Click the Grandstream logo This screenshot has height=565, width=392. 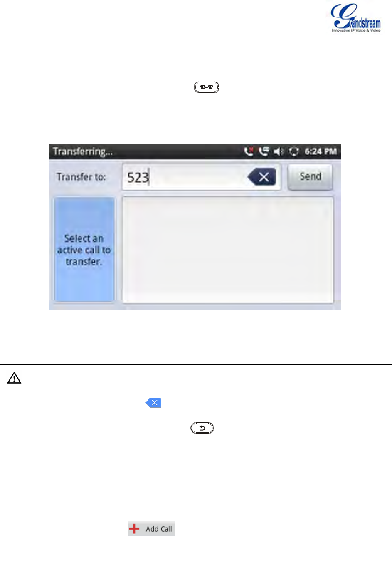[x=355, y=17]
